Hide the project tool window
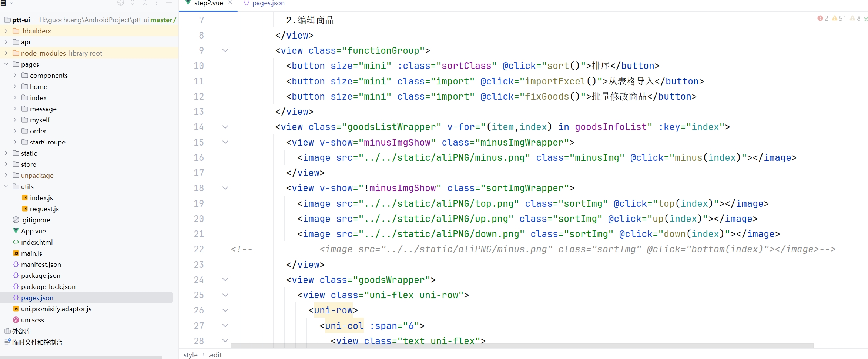 click(x=169, y=3)
